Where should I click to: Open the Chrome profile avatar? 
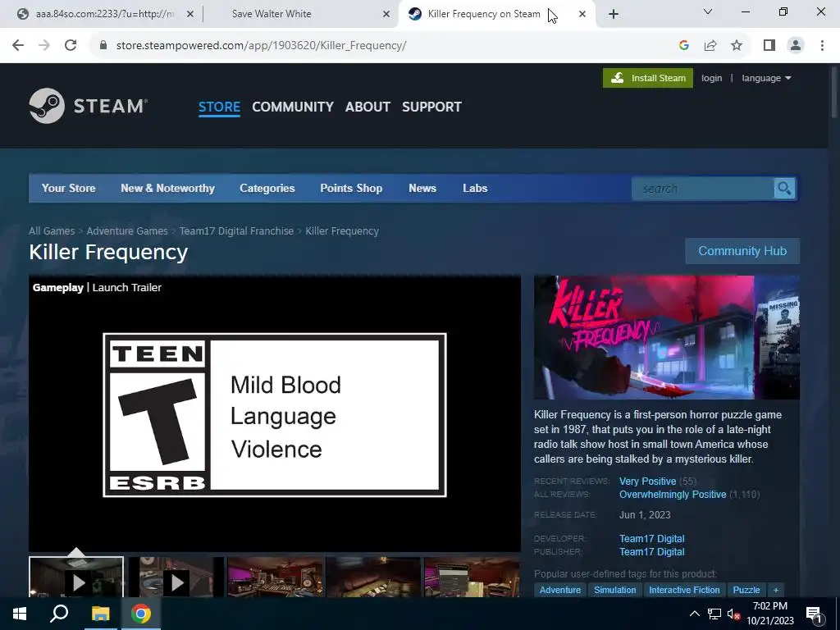point(796,46)
